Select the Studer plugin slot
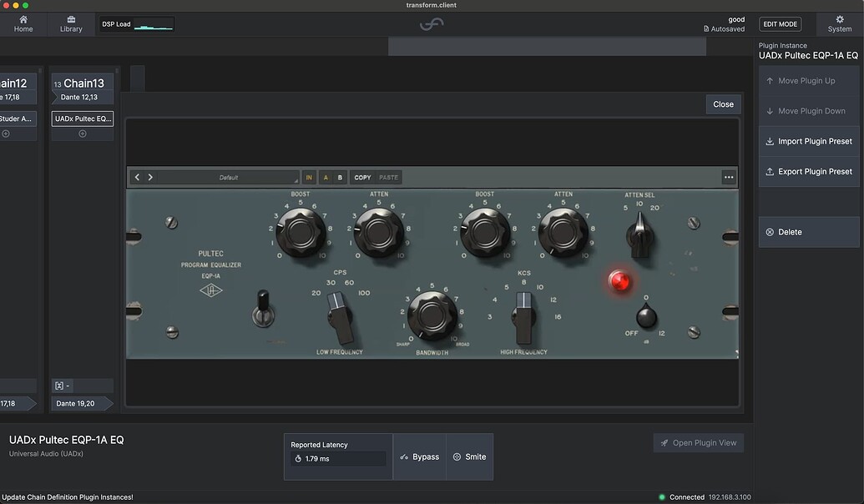 pyautogui.click(x=18, y=118)
